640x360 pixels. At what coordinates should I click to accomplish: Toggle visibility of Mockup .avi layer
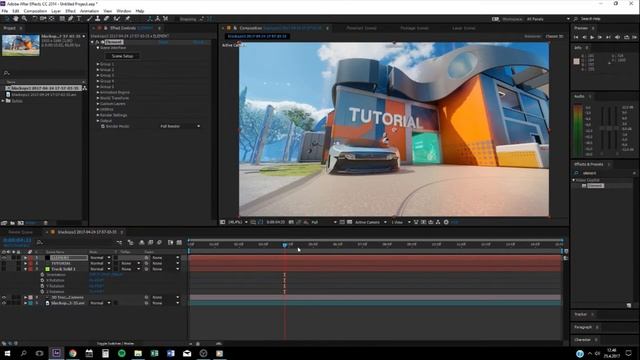point(4,303)
